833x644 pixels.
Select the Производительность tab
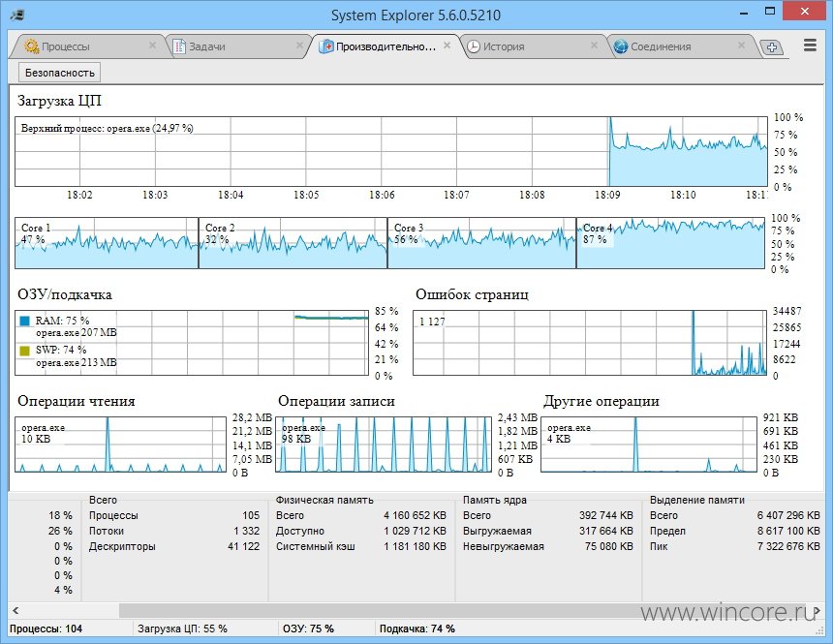(386, 46)
